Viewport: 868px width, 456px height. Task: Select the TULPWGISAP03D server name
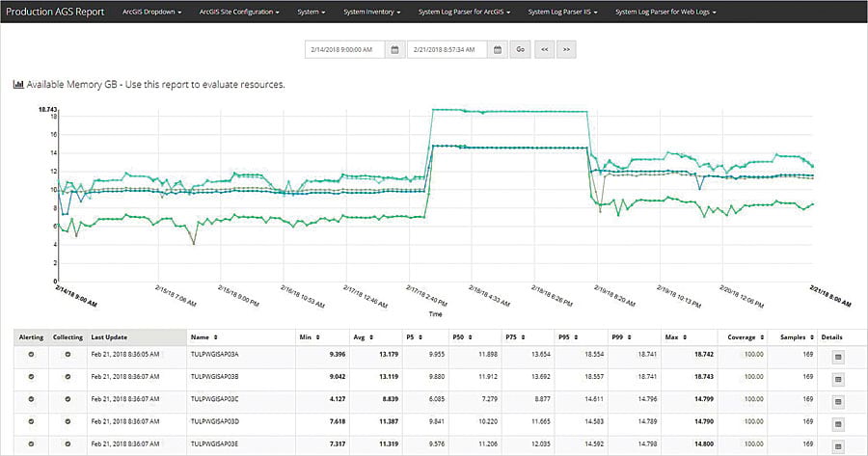tap(215, 421)
